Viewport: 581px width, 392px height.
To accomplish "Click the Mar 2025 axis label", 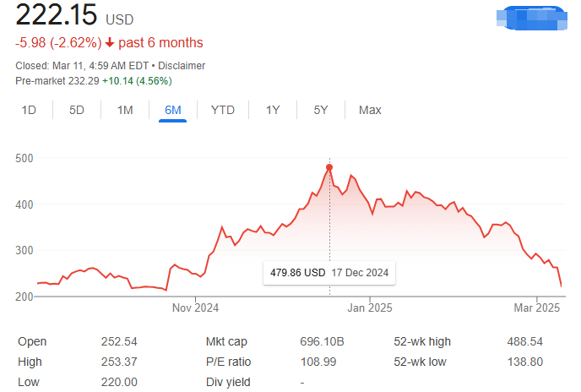I will coord(537,308).
